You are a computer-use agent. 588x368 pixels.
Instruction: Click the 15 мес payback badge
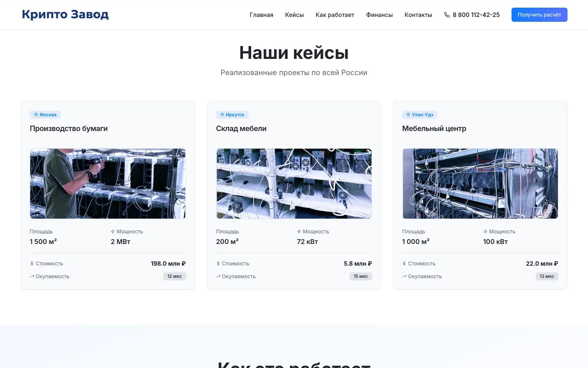[361, 276]
